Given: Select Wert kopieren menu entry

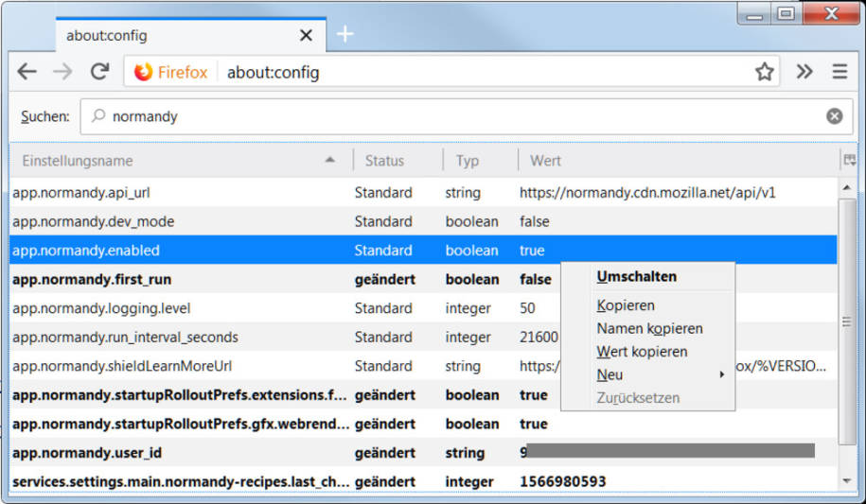Looking at the screenshot, I should pos(642,352).
